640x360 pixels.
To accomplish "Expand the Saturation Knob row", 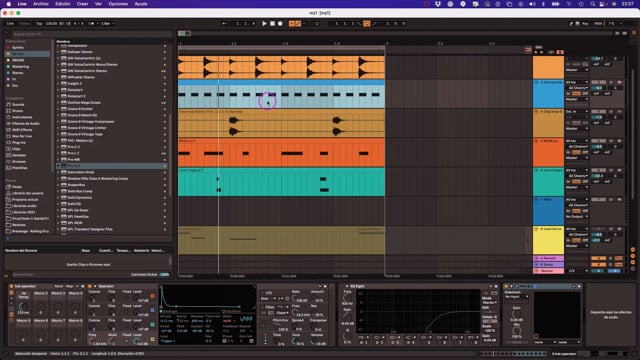I will (58, 172).
